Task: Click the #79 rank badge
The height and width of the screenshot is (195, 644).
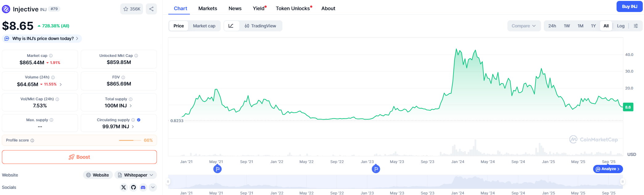Action: point(54,9)
